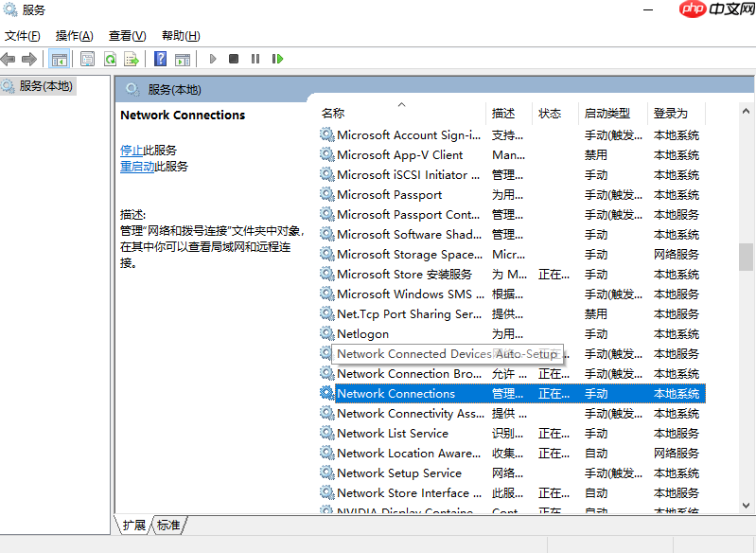Click the gear icon beside Microsoft Store 安装服务
This screenshot has height=553, width=756.
[326, 274]
